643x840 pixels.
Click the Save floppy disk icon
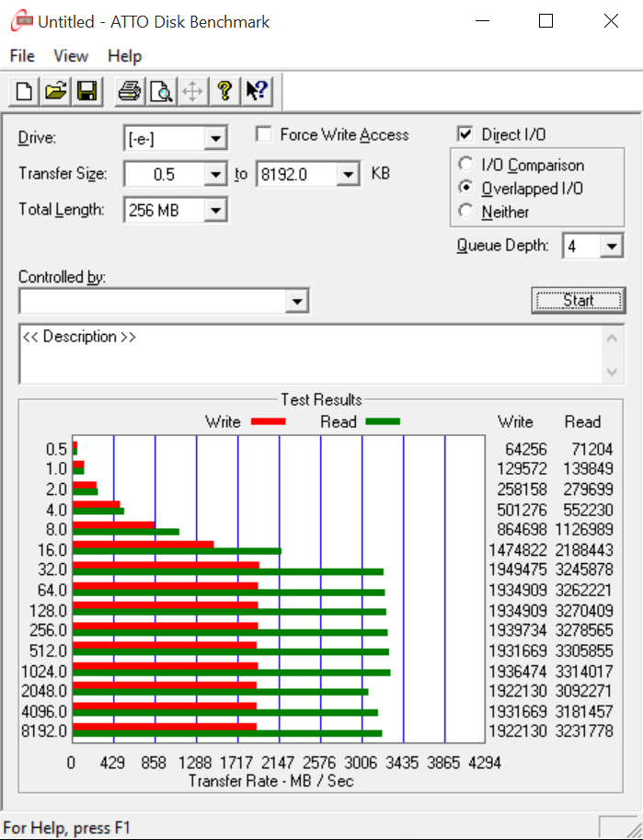tap(87, 91)
